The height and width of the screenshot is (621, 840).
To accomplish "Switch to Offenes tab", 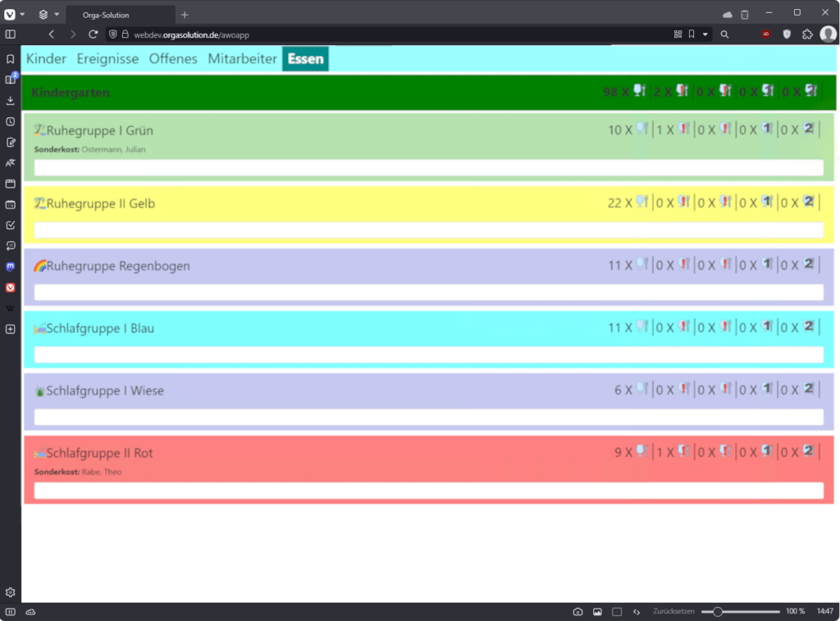I will [x=173, y=58].
